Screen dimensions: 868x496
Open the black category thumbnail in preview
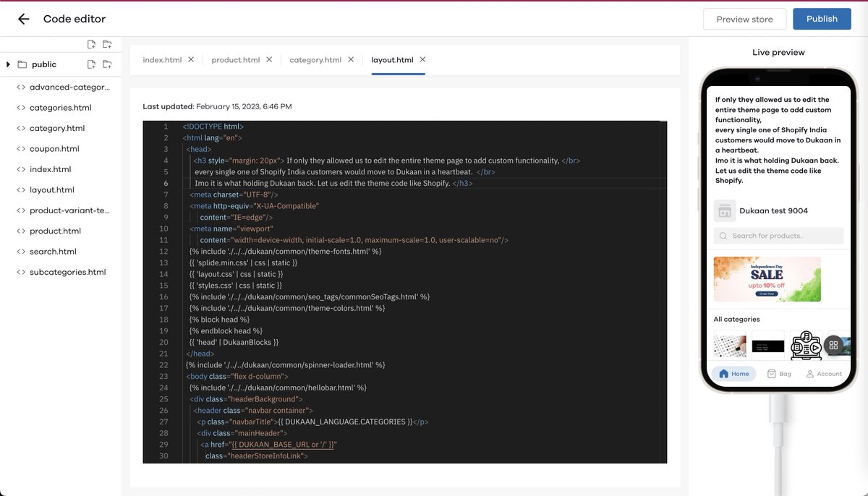767,344
